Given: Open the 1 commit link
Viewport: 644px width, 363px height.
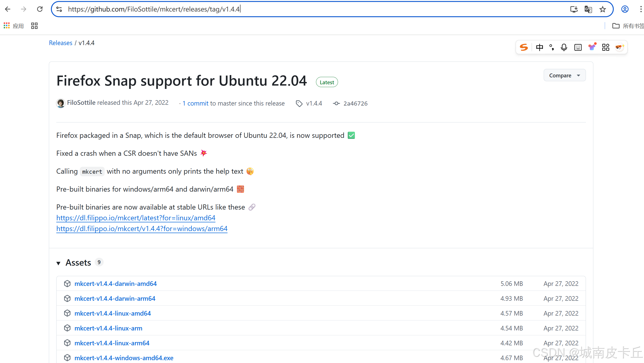Looking at the screenshot, I should coord(195,103).
